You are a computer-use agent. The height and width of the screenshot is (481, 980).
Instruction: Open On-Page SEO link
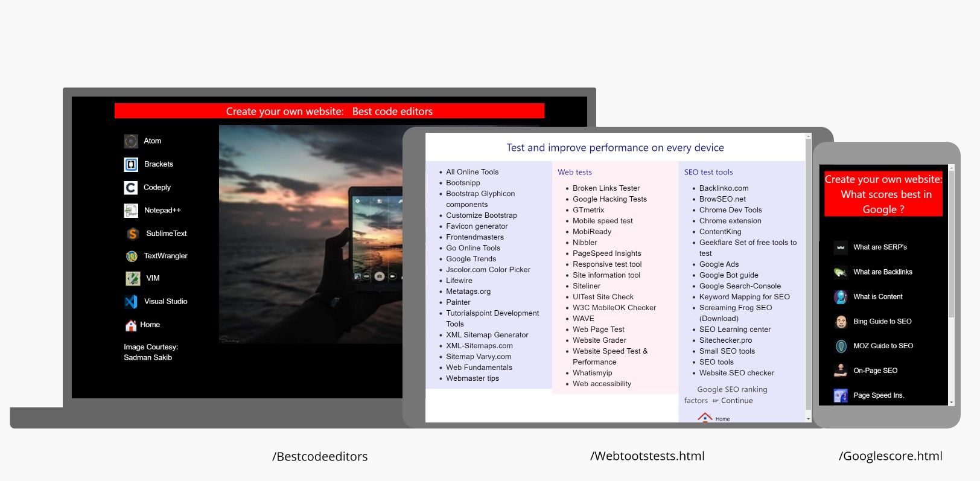pyautogui.click(x=875, y=371)
